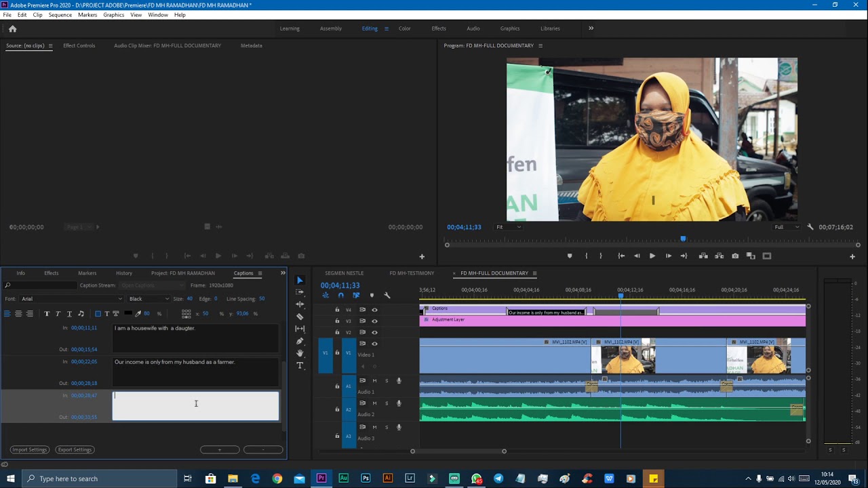
Task: Open the Full playback resolution dropdown
Action: (x=787, y=227)
